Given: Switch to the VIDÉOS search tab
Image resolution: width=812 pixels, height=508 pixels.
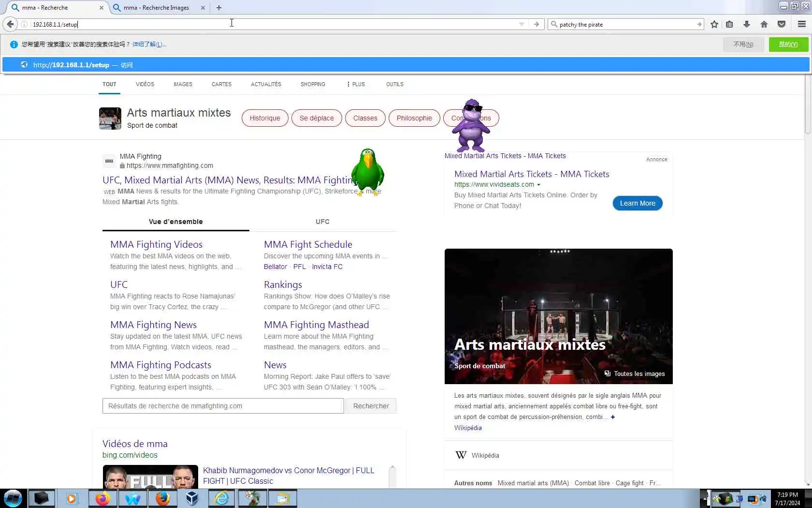Looking at the screenshot, I should [145, 84].
